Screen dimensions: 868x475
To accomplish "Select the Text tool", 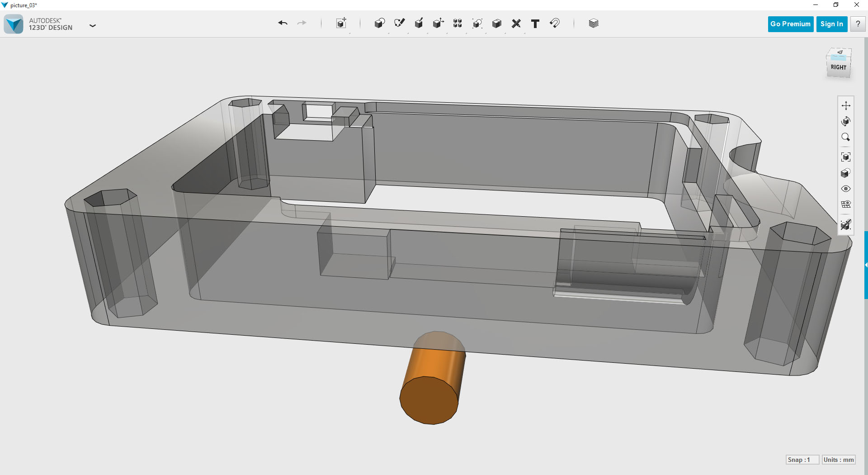I will click(x=535, y=24).
